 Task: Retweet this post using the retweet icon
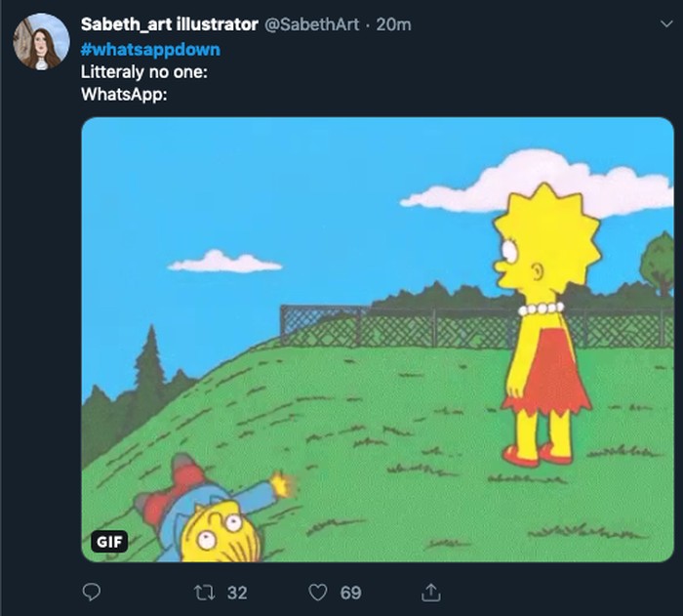click(x=207, y=593)
